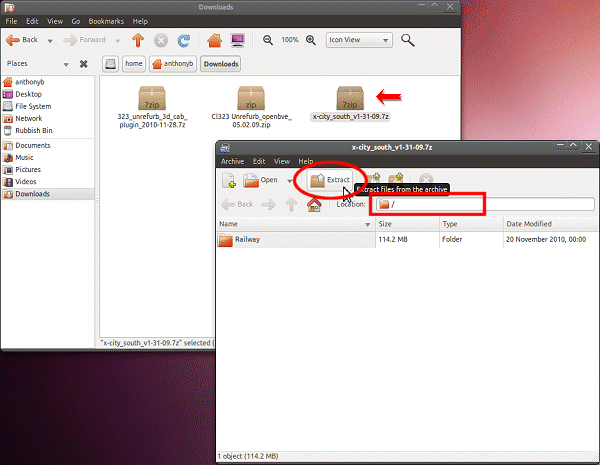Viewport: 600px width, 465px height.
Task: Reload the Downloads folder view
Action: (x=184, y=40)
